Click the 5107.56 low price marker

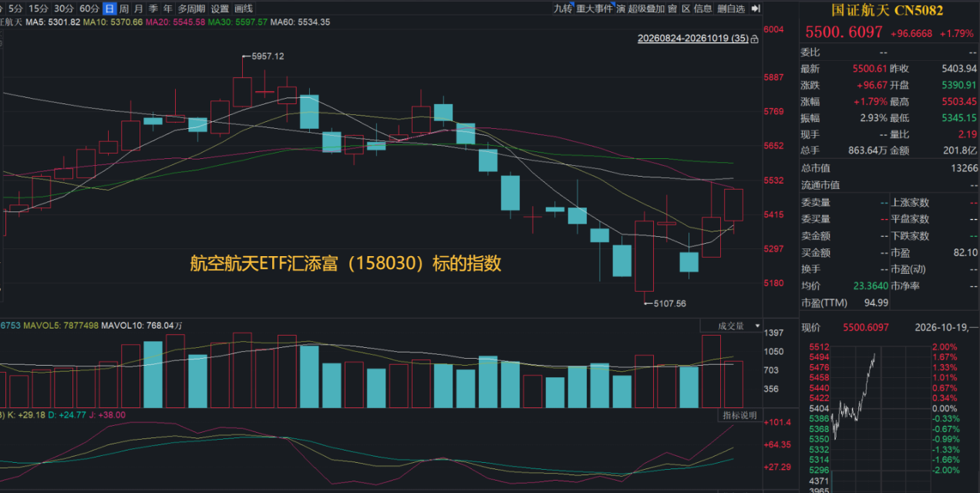pos(669,303)
